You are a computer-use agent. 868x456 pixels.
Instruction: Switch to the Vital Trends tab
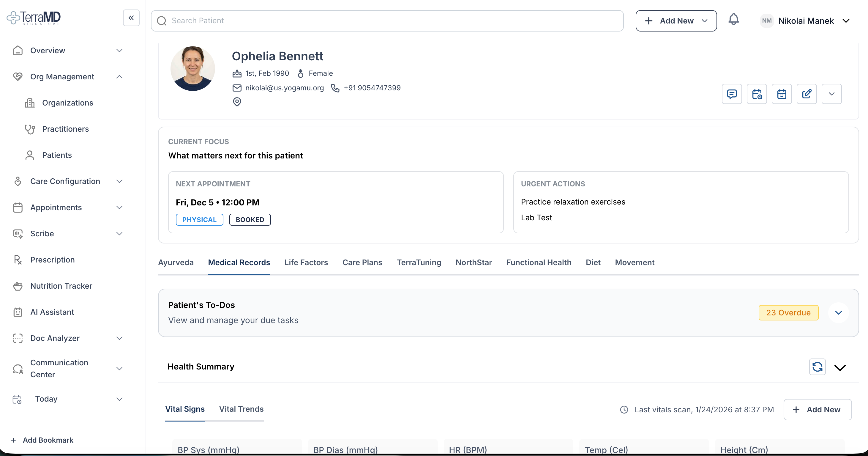pos(241,409)
